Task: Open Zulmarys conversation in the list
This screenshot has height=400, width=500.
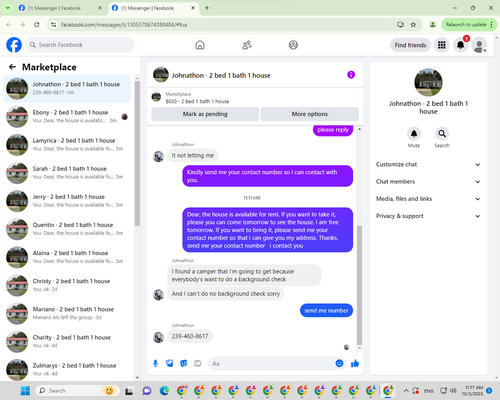Action: pos(67,369)
